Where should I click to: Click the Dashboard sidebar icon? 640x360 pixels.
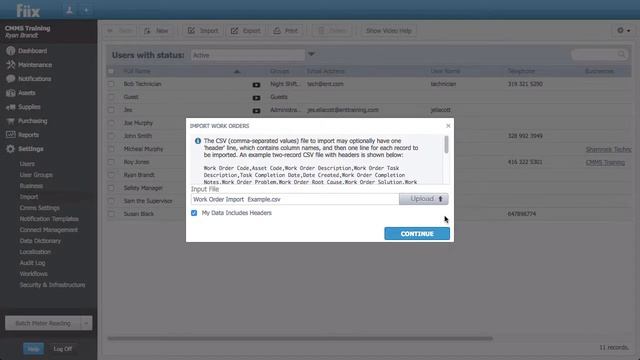pos(11,51)
